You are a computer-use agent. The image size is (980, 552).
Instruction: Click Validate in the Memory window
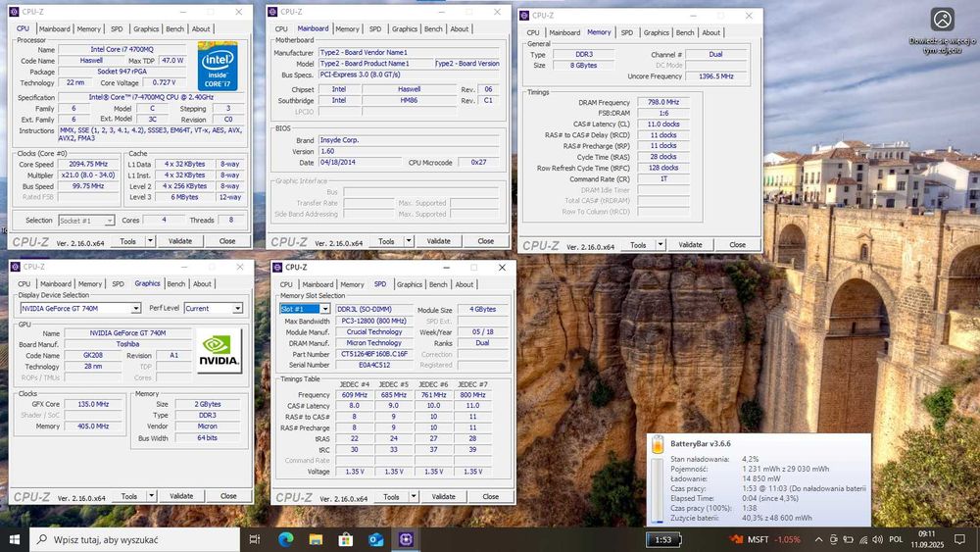[691, 244]
